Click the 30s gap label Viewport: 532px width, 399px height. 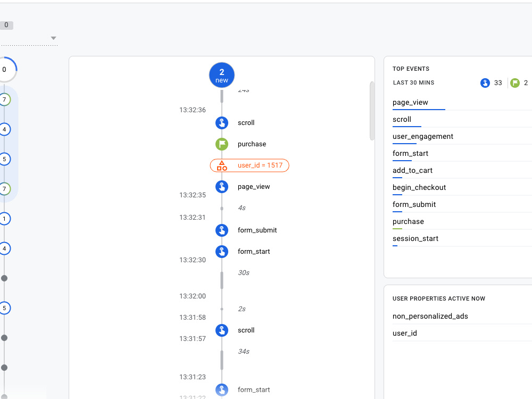click(244, 273)
